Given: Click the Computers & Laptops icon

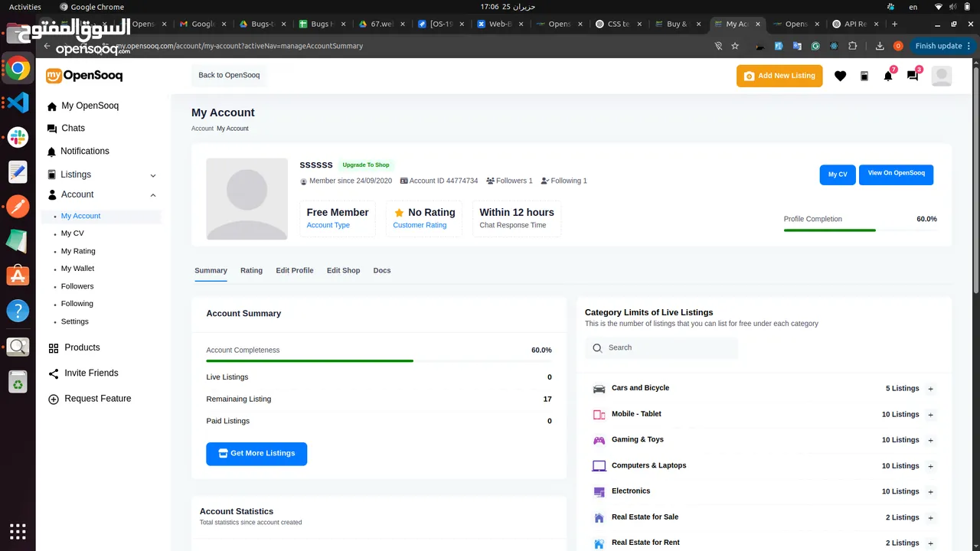Looking at the screenshot, I should 599,466.
